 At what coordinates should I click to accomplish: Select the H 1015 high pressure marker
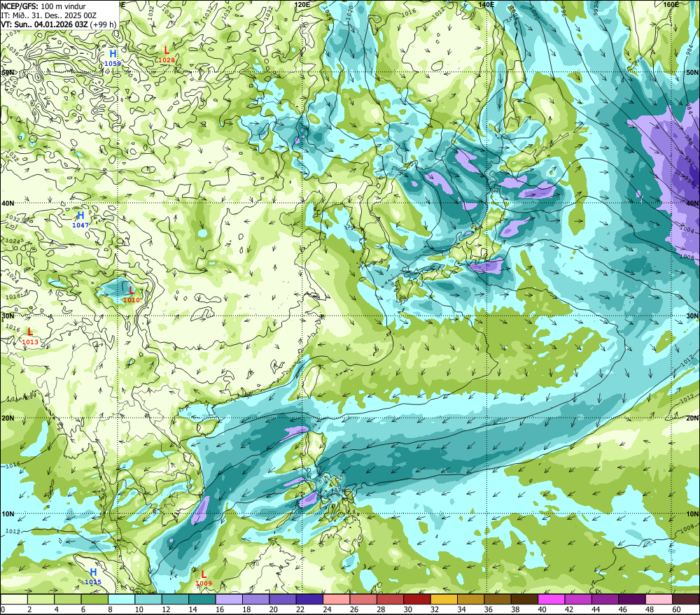[x=93, y=577]
